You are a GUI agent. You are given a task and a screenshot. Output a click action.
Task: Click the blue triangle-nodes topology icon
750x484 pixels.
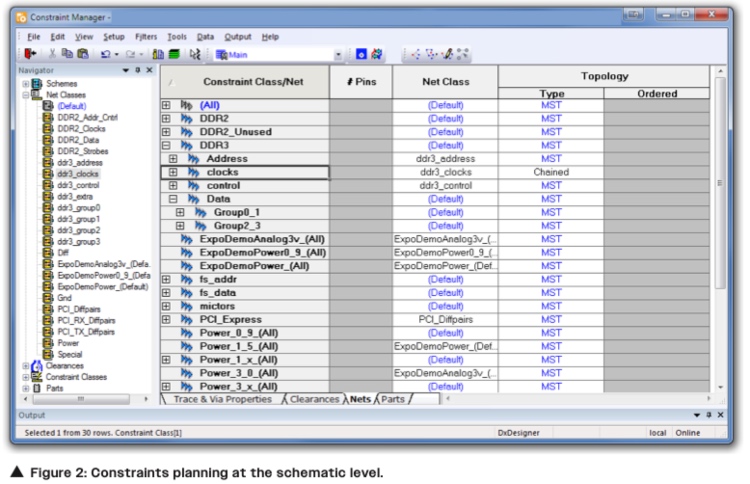431,54
